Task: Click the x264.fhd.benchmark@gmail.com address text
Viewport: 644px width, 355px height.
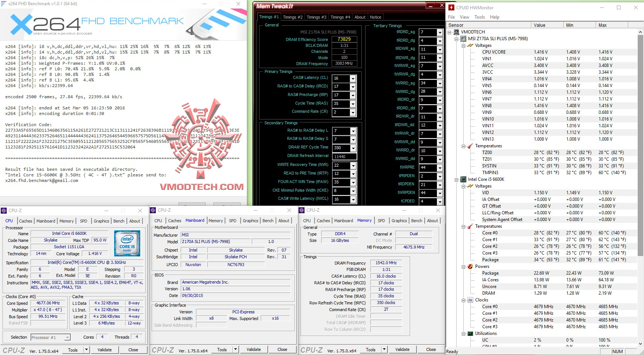Action: [x=42, y=180]
